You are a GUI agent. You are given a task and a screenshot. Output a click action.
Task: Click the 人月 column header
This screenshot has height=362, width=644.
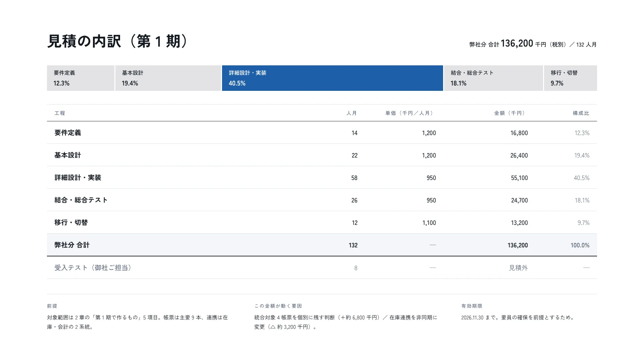click(352, 113)
